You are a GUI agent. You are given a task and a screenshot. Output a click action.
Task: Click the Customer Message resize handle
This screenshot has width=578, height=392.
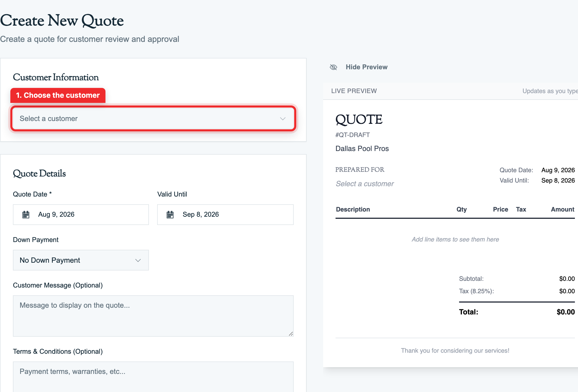coord(291,334)
